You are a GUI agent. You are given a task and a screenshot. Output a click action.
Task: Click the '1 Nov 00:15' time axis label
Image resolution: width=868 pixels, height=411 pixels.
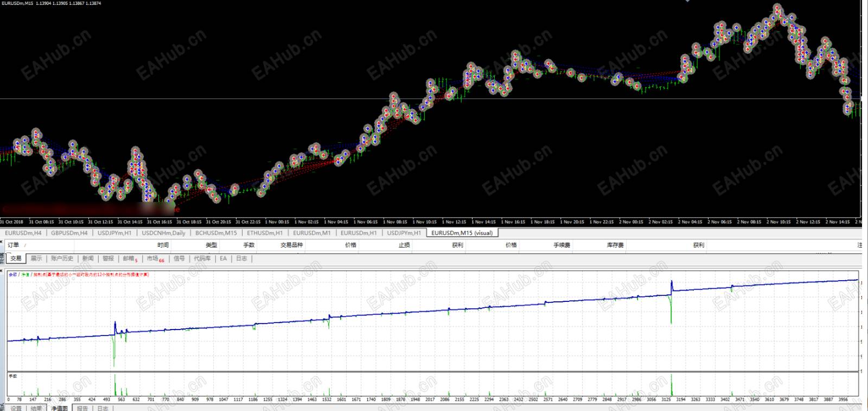click(277, 222)
